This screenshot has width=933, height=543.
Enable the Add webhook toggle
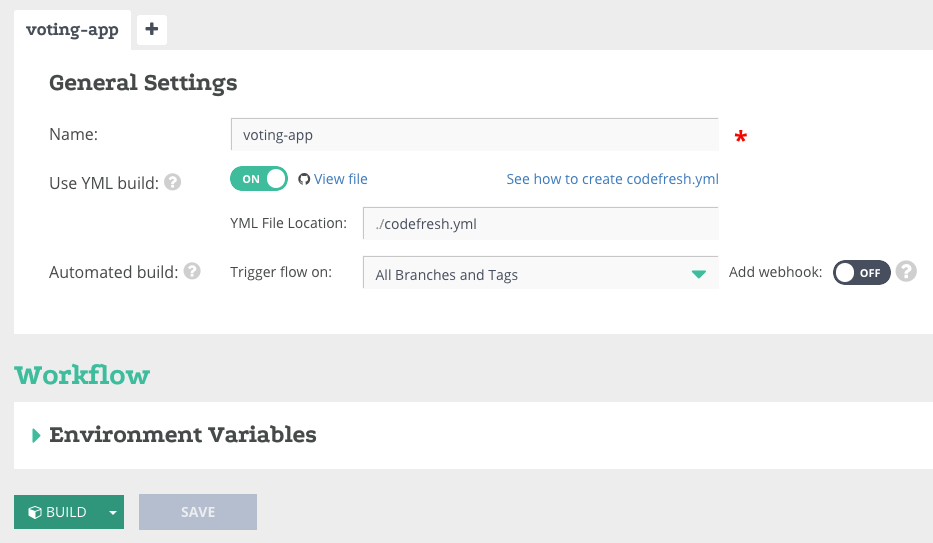[861, 272]
